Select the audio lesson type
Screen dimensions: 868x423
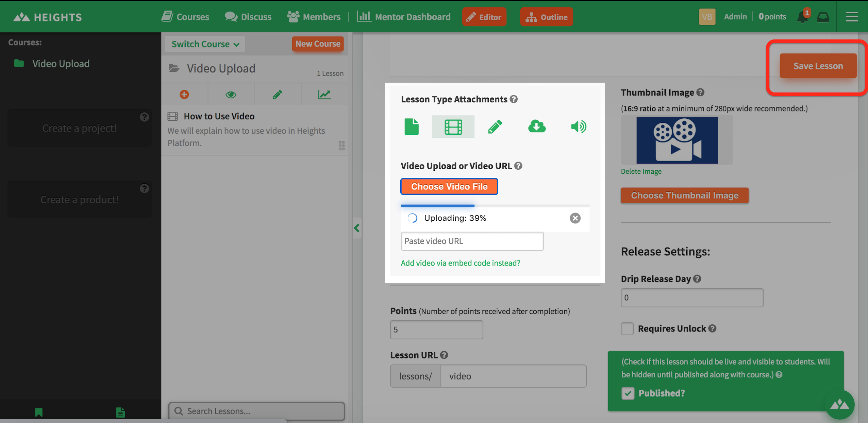[x=579, y=126]
